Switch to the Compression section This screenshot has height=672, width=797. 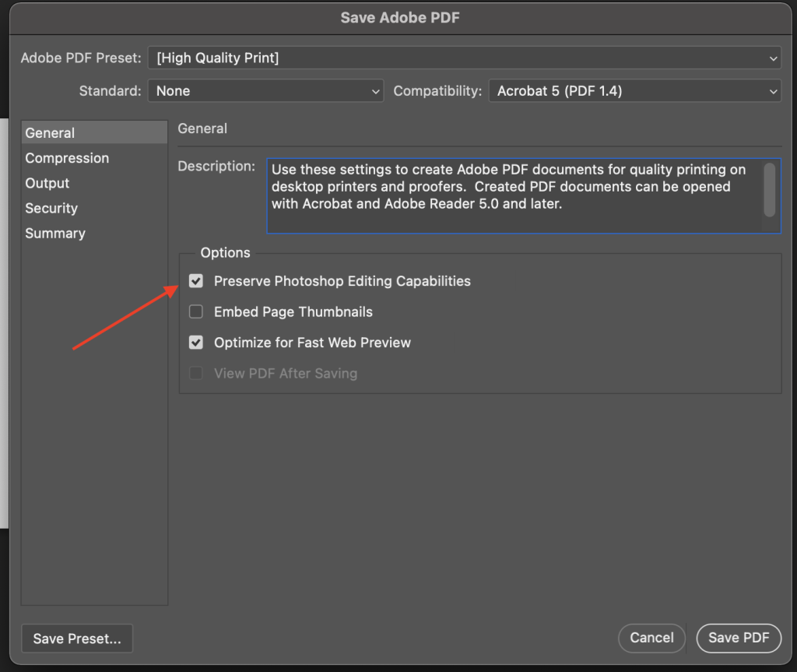pos(94,158)
